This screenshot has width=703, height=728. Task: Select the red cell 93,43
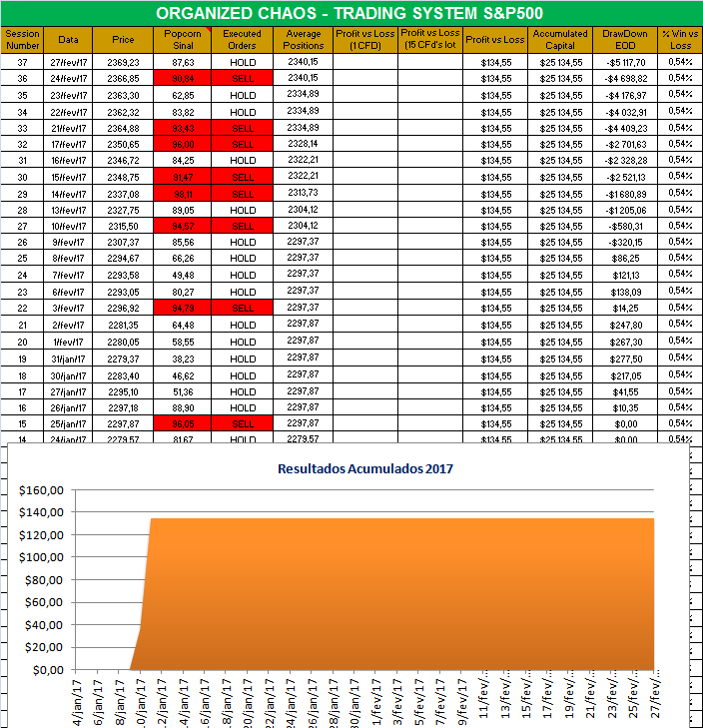tap(183, 128)
